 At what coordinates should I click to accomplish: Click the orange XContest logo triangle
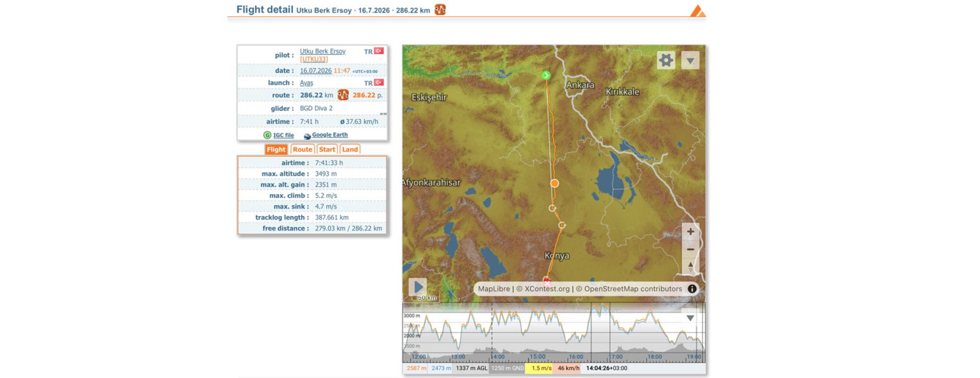pos(697,10)
